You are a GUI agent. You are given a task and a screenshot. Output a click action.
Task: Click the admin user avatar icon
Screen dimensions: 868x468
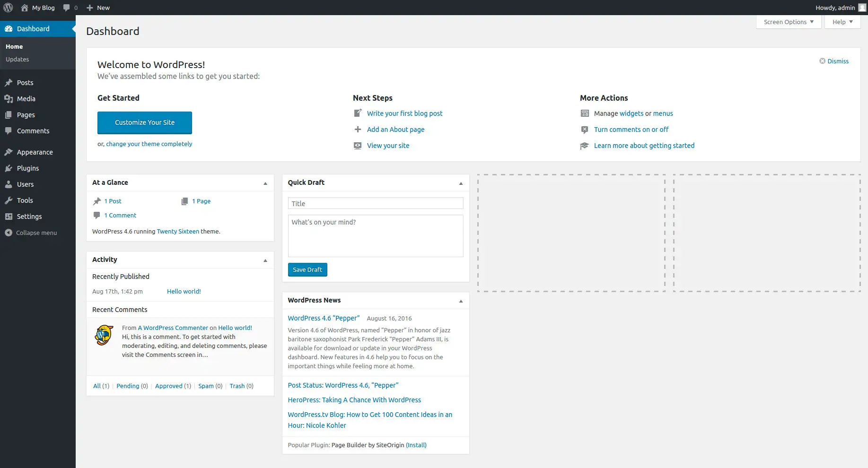pos(862,8)
